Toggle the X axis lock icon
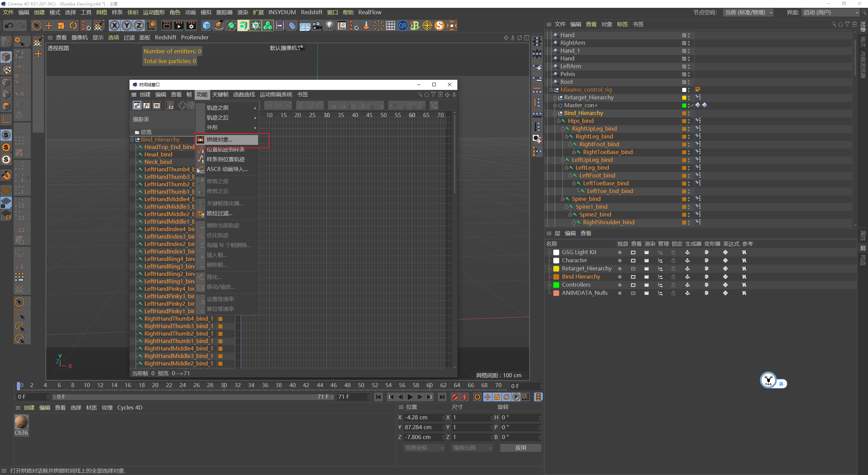Screen dimensions: 868x475 tap(115, 25)
